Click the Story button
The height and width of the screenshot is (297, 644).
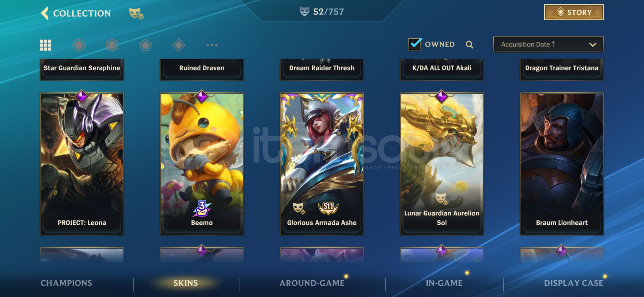[x=574, y=12]
